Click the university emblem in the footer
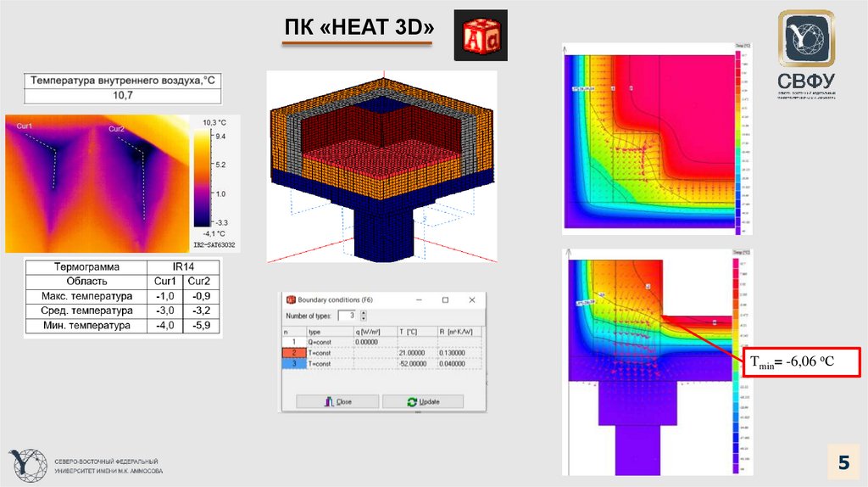Screen dimensions: 868x487 (27, 466)
